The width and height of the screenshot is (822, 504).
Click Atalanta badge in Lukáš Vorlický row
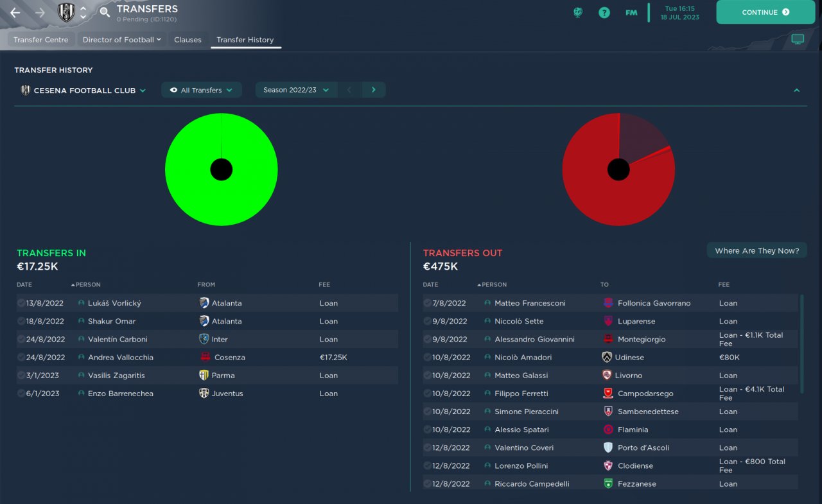(204, 303)
